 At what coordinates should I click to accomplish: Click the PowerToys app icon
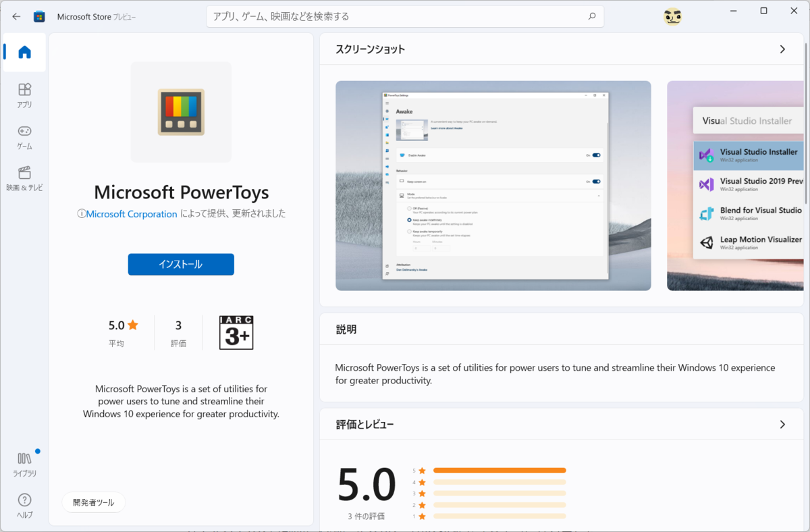tap(181, 112)
